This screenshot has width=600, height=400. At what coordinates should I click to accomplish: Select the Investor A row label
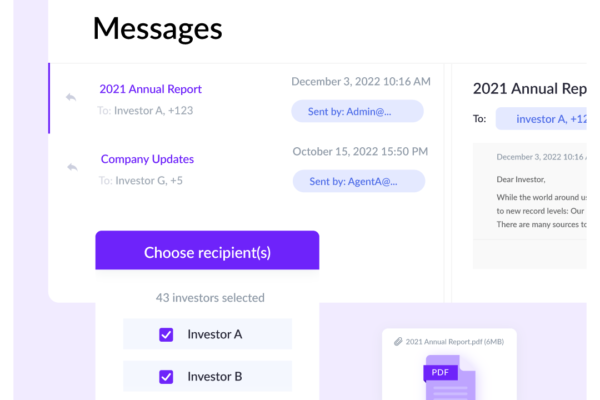(x=215, y=334)
